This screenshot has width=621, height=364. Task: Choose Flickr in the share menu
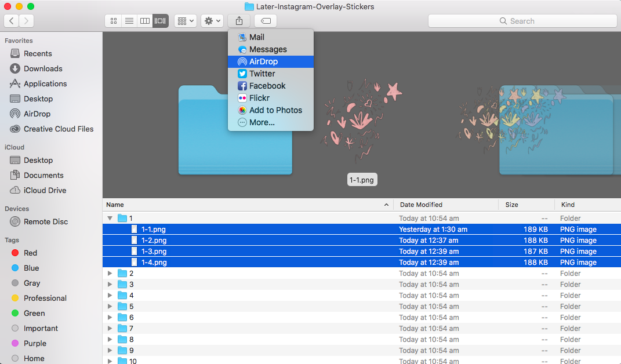[x=271, y=98]
